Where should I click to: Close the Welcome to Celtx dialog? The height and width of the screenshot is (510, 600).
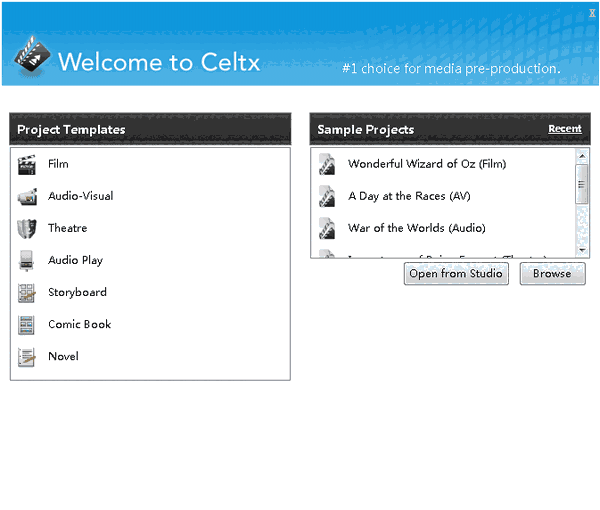click(592, 12)
